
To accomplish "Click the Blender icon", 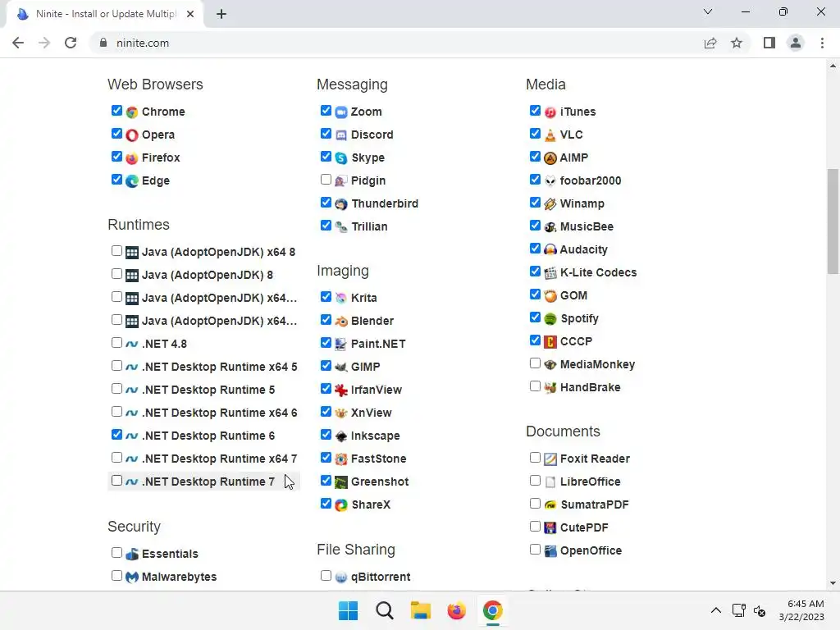I will tap(341, 321).
